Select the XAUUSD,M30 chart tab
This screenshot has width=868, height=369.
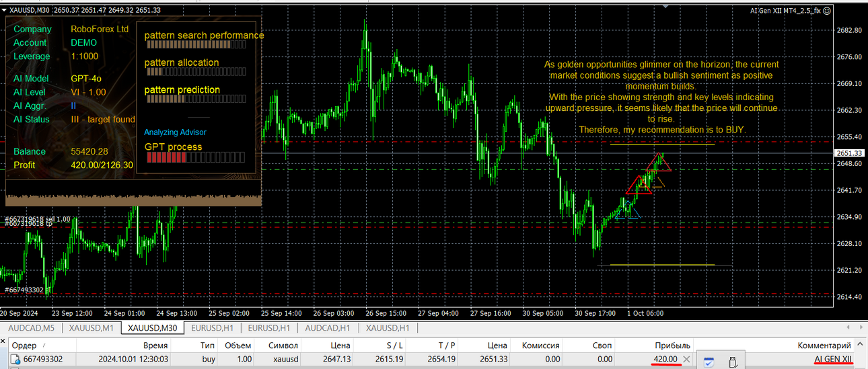click(x=152, y=328)
